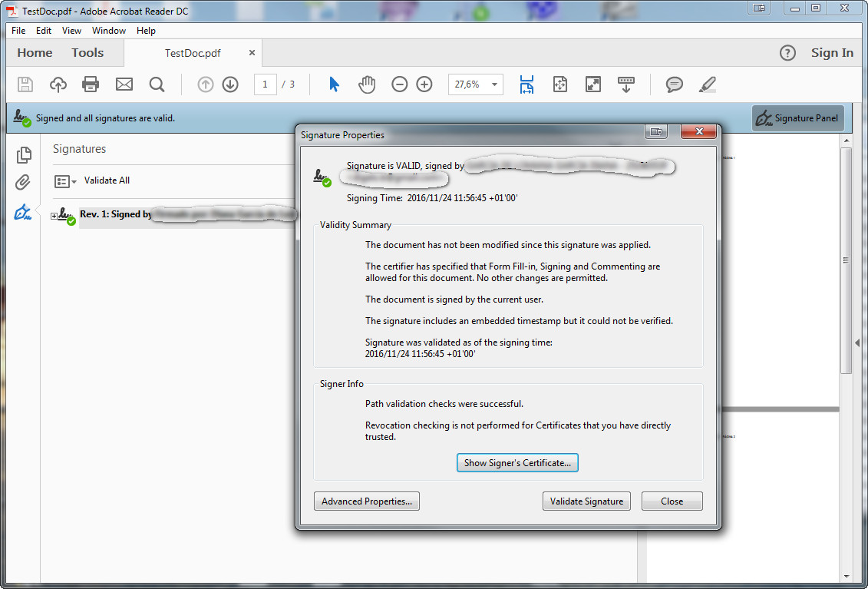The image size is (868, 589).
Task: Switch to the Home tab
Action: (x=35, y=53)
